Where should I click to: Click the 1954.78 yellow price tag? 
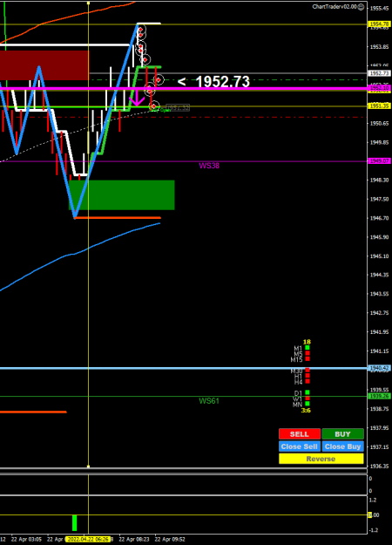(379, 24)
